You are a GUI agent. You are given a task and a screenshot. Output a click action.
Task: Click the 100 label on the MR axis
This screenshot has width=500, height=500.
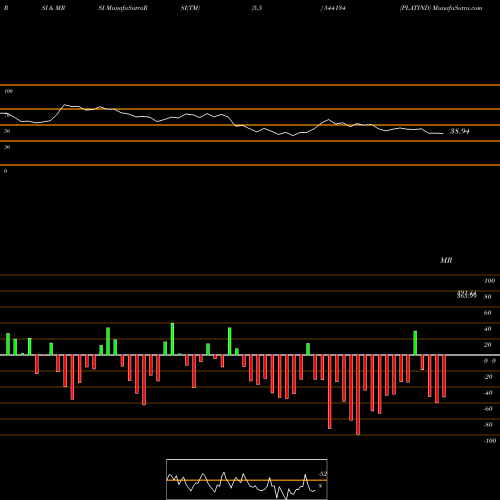pyautogui.click(x=489, y=281)
